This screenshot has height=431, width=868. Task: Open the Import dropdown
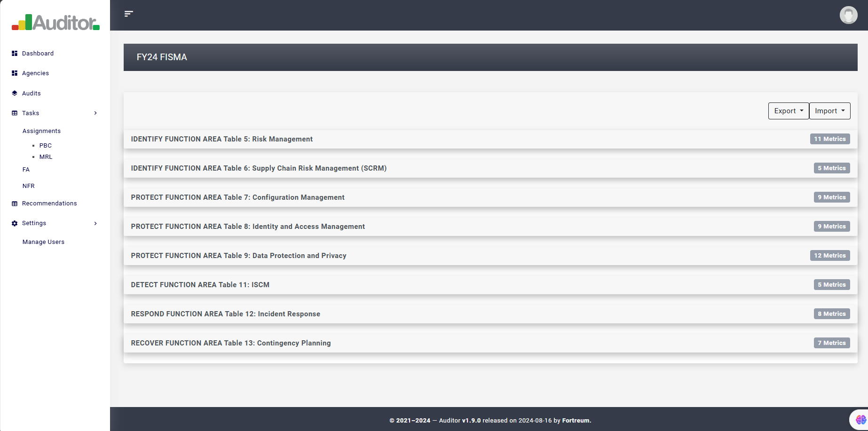pyautogui.click(x=829, y=111)
